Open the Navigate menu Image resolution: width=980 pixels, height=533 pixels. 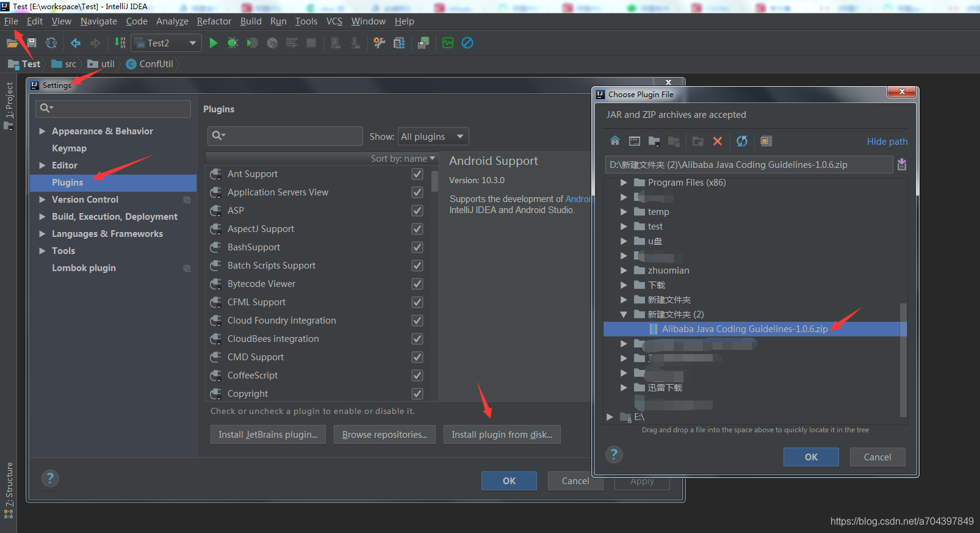(99, 21)
